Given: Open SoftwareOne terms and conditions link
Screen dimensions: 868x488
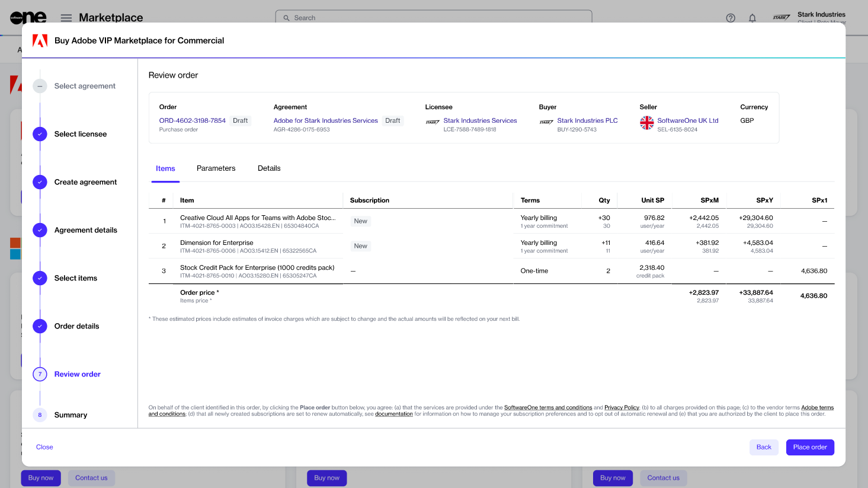Looking at the screenshot, I should pos(548,407).
